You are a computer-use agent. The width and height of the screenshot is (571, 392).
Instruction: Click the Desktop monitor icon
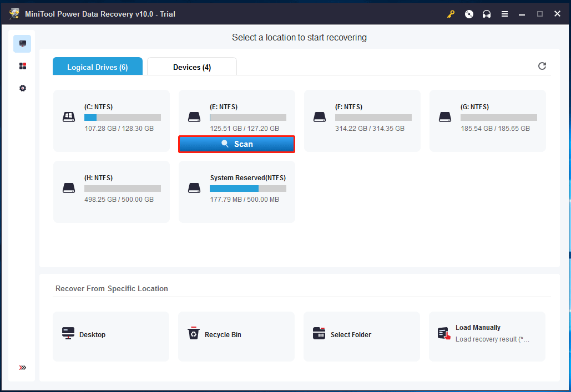click(x=68, y=333)
